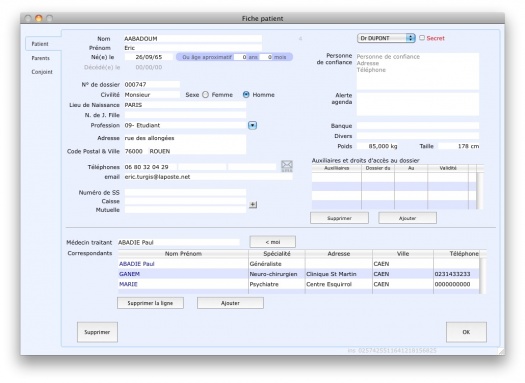Click the '< moi' button
The height and width of the screenshot is (383, 525).
point(273,242)
